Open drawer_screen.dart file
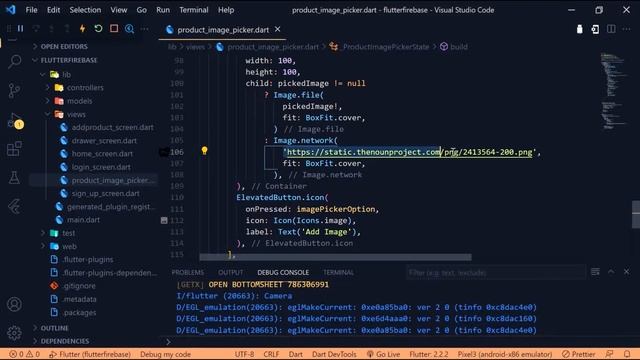 click(104, 140)
